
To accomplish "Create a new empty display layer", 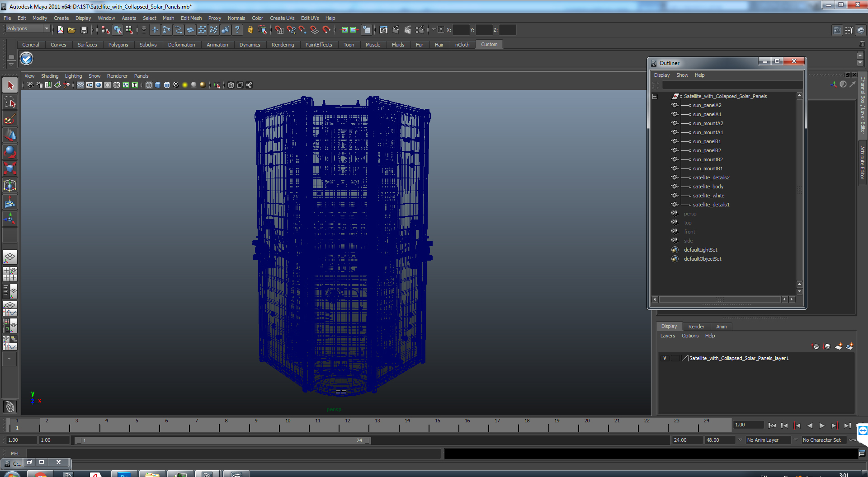I will pos(839,346).
